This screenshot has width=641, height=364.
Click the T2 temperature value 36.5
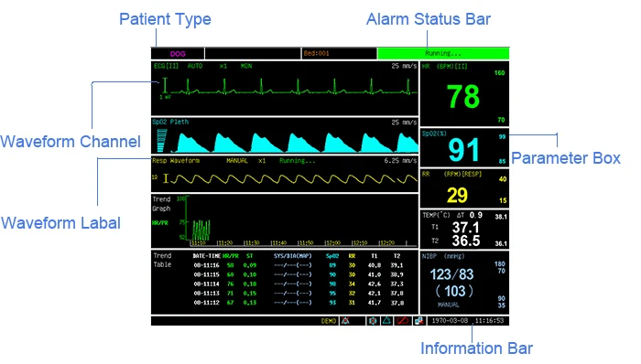point(465,241)
